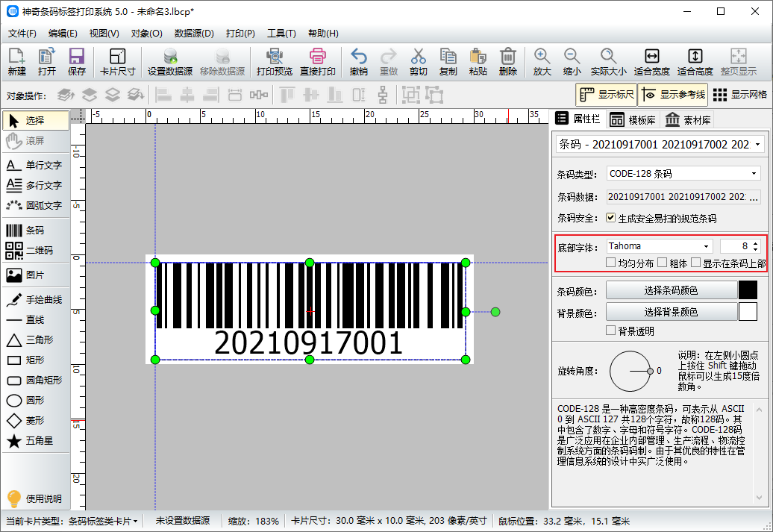
Task: Check the 显示在条码上部 option
Action: click(x=695, y=263)
